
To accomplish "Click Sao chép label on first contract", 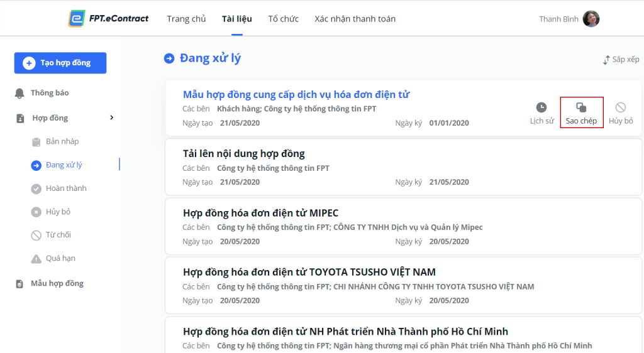I will point(581,121).
